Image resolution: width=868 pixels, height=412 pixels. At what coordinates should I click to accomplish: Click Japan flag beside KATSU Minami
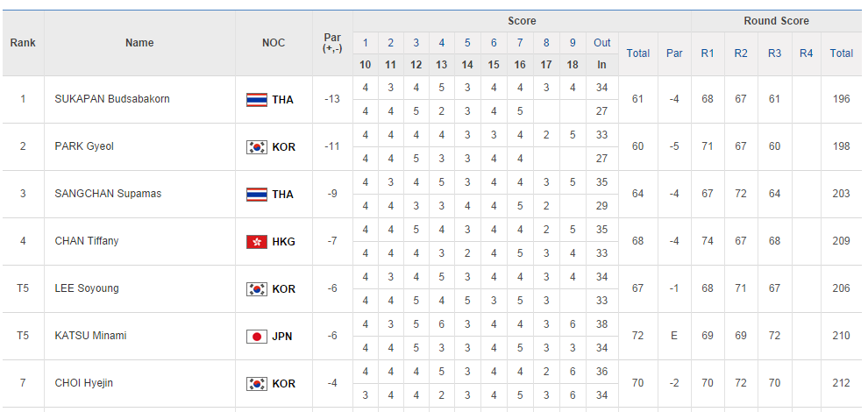[256, 336]
